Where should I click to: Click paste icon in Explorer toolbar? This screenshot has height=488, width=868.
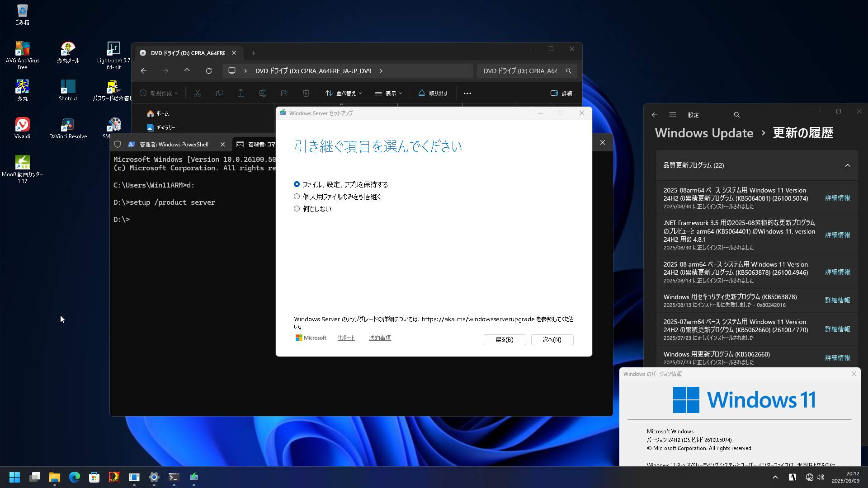pos(241,93)
